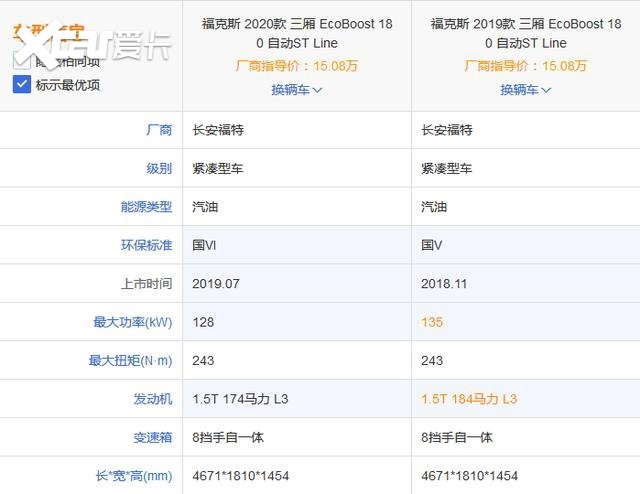Open the 福克斯 2019款 三厢 EcoBoost title

pos(526,33)
